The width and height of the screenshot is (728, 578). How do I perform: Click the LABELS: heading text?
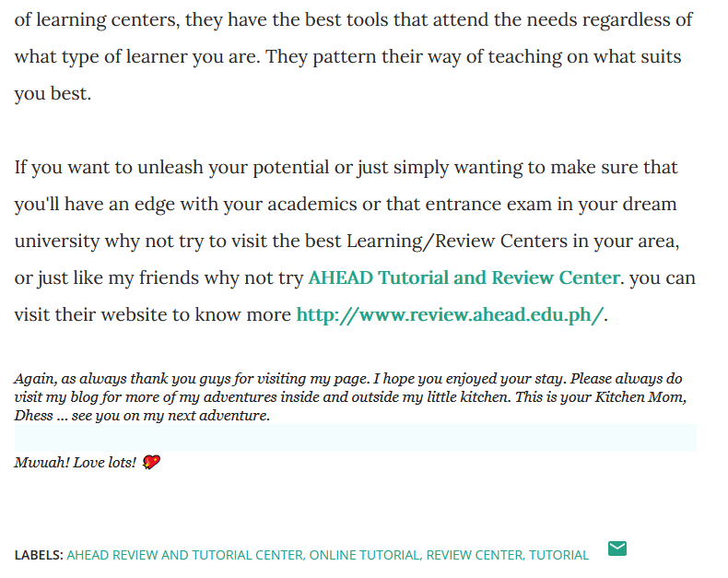(39, 555)
